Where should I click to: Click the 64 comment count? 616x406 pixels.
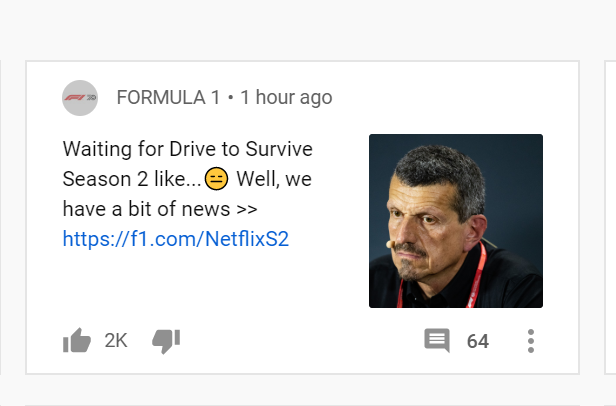(x=478, y=341)
